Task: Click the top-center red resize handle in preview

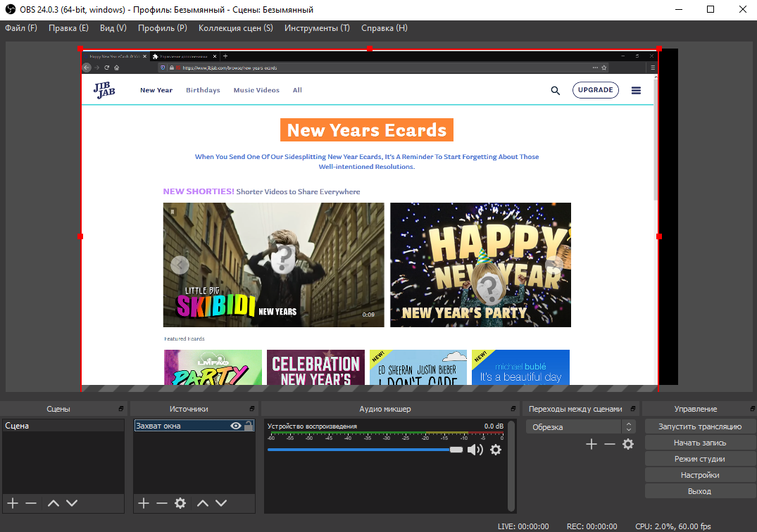Action: 369,49
